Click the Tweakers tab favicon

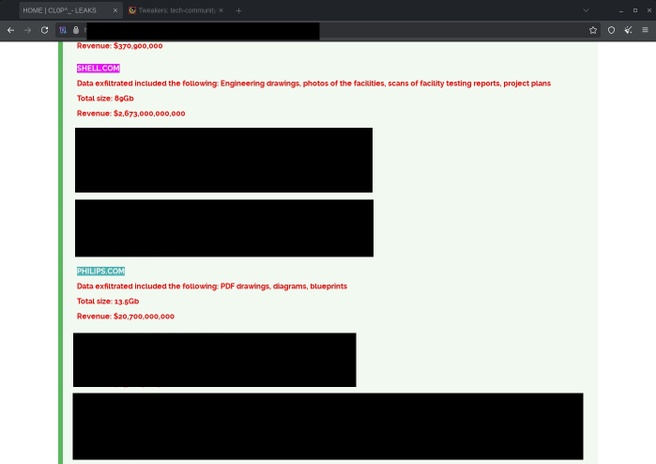(x=132, y=10)
